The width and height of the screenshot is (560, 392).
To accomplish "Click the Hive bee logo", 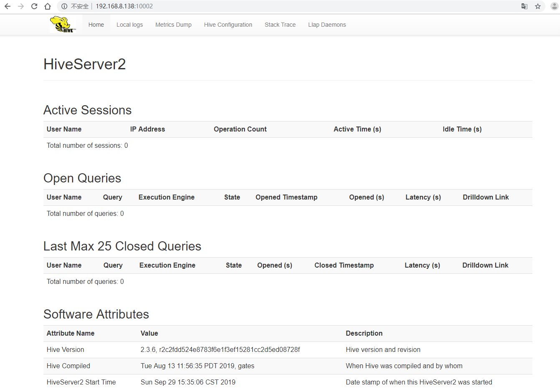I will click(x=63, y=25).
